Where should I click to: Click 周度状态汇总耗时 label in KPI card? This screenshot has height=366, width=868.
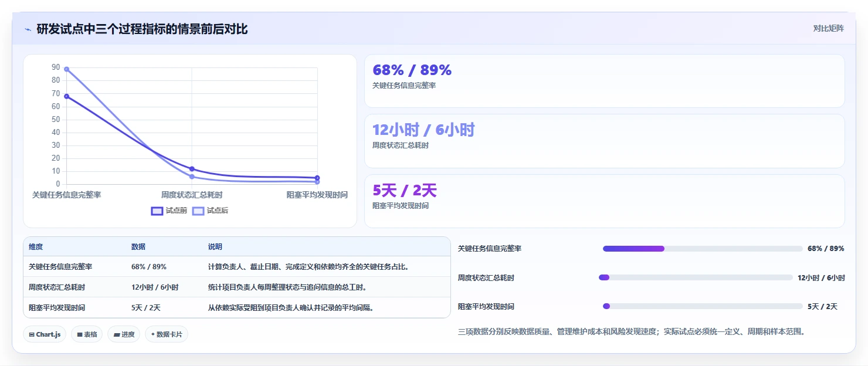(x=401, y=145)
